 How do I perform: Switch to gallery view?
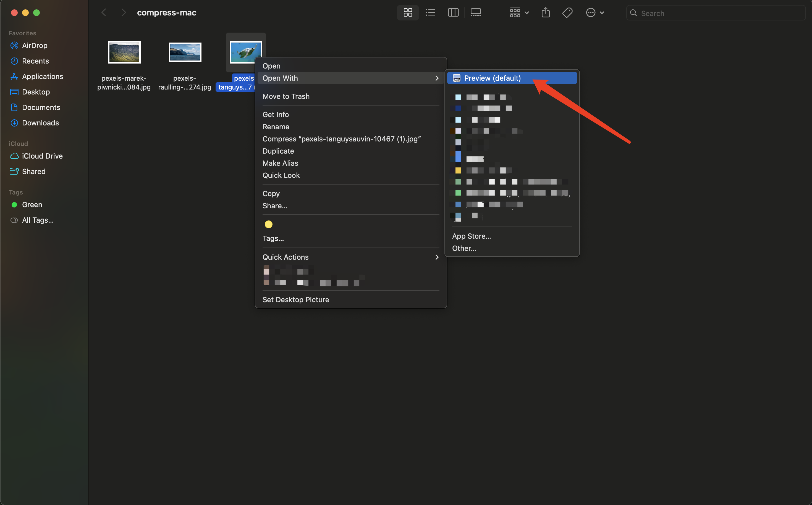point(475,12)
